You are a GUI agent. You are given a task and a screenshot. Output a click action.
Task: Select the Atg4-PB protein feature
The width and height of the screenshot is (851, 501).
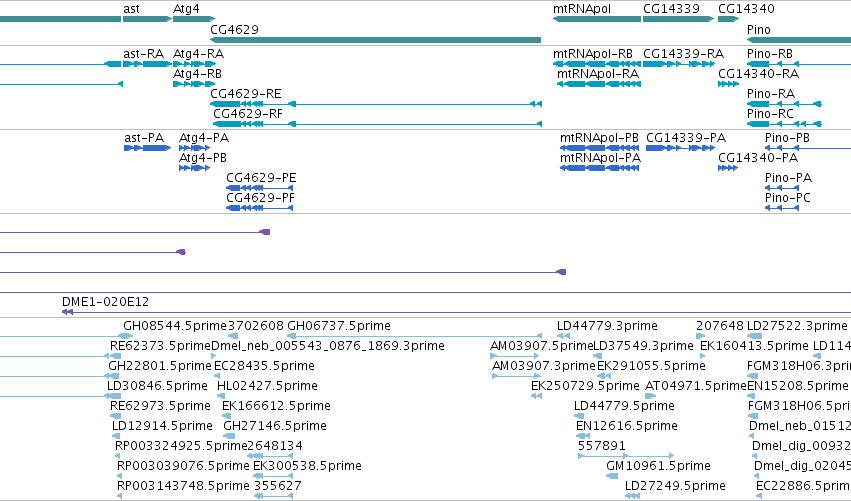click(x=194, y=168)
